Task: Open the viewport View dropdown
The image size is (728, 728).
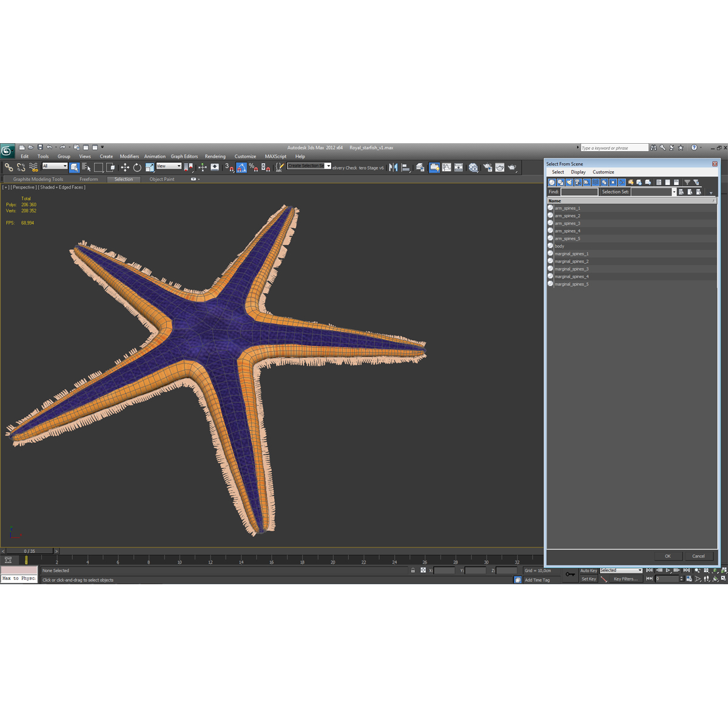Action: 169,166
